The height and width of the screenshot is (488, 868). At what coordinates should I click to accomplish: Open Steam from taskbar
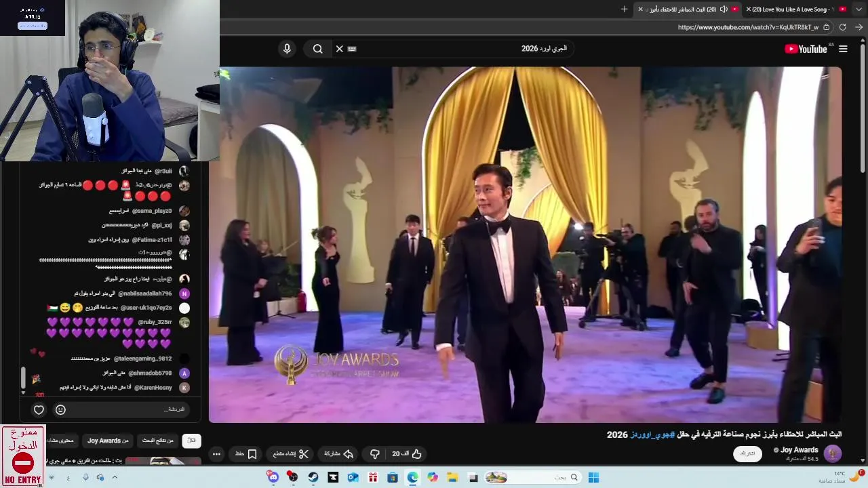point(313,478)
